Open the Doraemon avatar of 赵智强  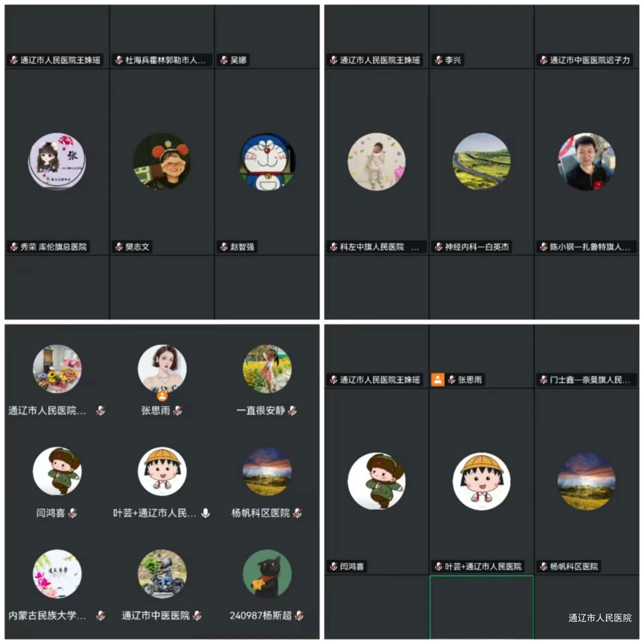pyautogui.click(x=267, y=162)
